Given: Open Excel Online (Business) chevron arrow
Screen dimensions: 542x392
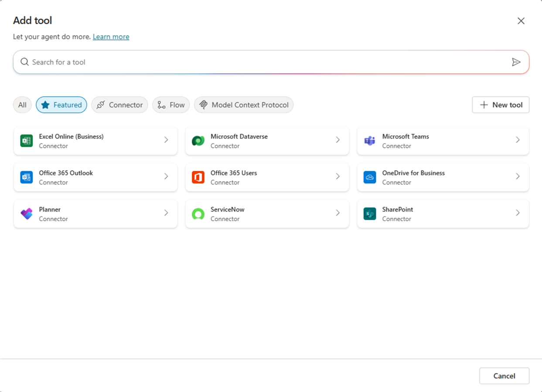Looking at the screenshot, I should click(166, 140).
